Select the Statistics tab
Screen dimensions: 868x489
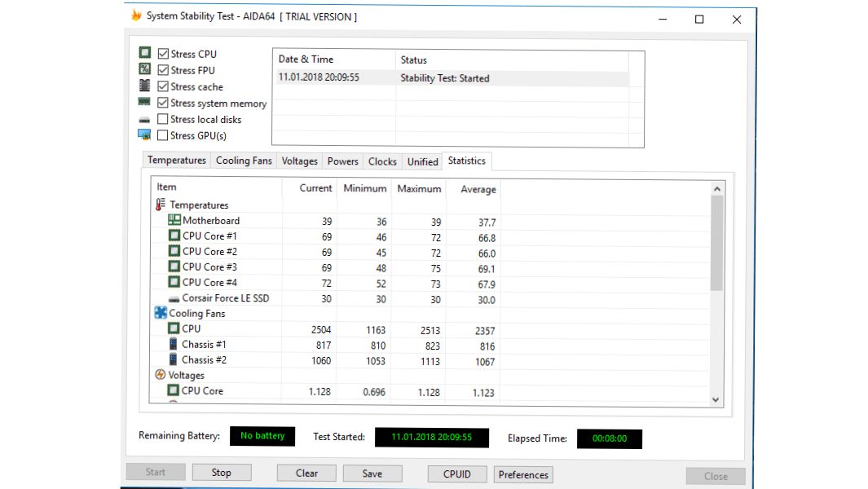click(467, 161)
